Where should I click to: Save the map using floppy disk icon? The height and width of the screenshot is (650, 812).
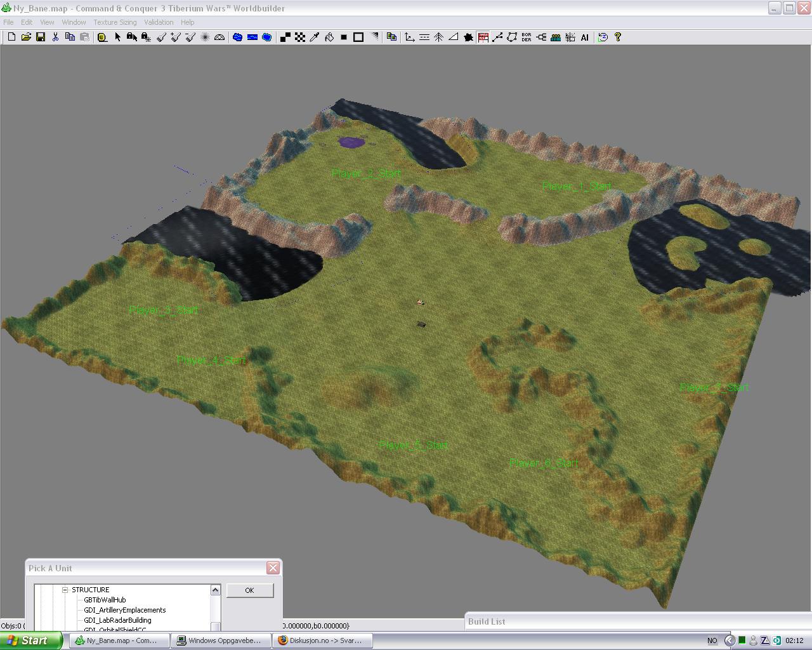41,37
